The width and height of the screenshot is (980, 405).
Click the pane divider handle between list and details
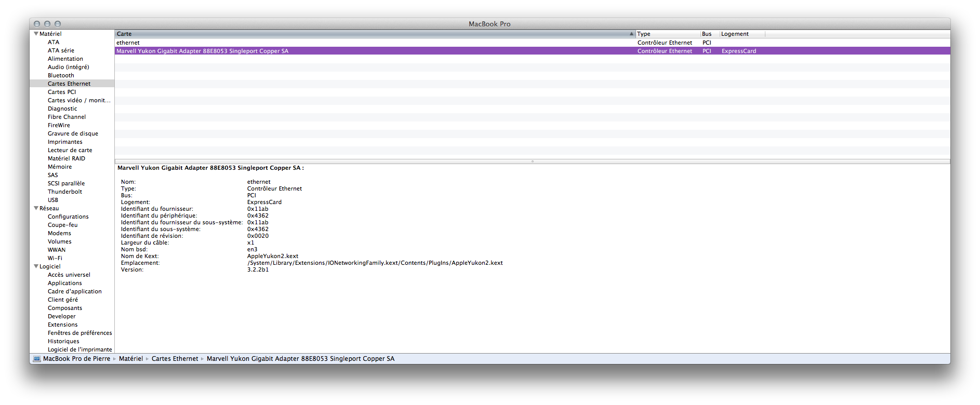click(532, 161)
